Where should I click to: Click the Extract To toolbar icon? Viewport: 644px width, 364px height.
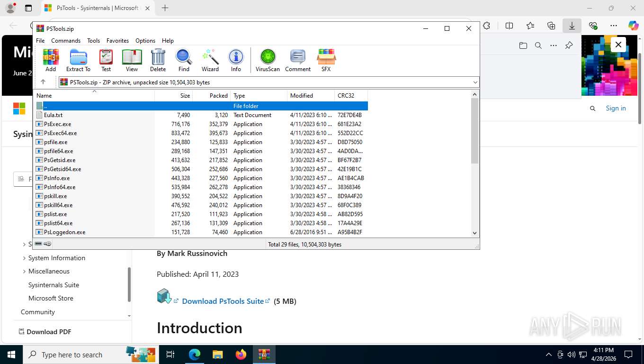tap(78, 60)
